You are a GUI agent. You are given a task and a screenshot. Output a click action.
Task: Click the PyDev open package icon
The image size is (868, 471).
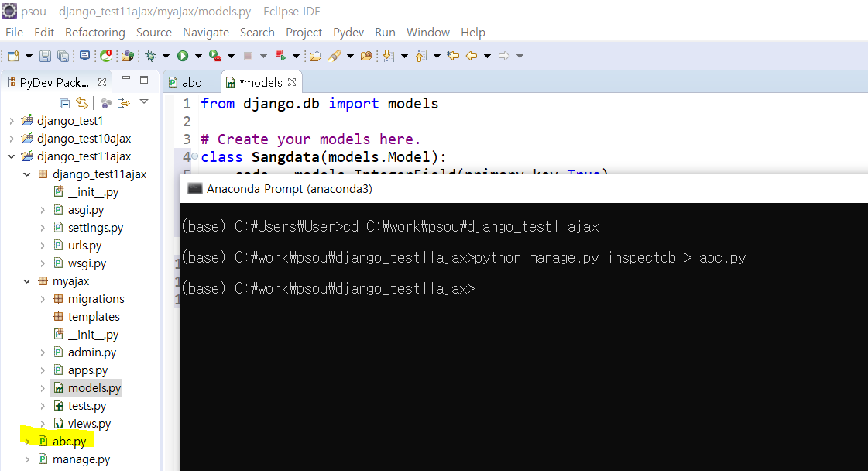pos(128,56)
